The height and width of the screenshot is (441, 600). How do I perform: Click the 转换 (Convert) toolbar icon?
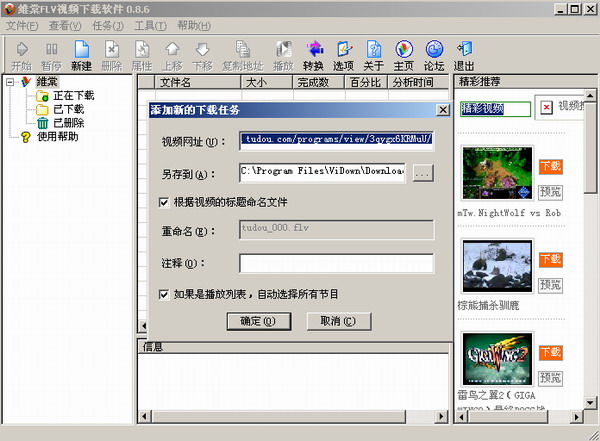313,53
